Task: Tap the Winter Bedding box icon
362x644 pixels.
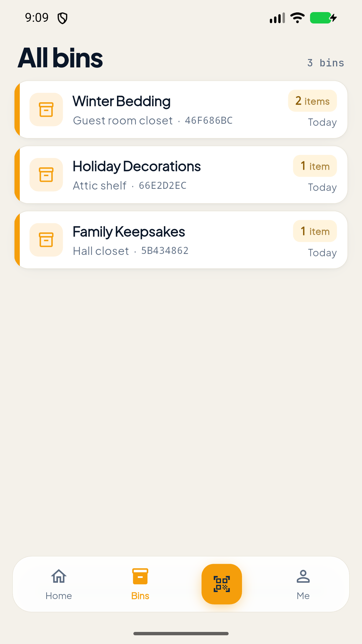Action: [x=46, y=110]
